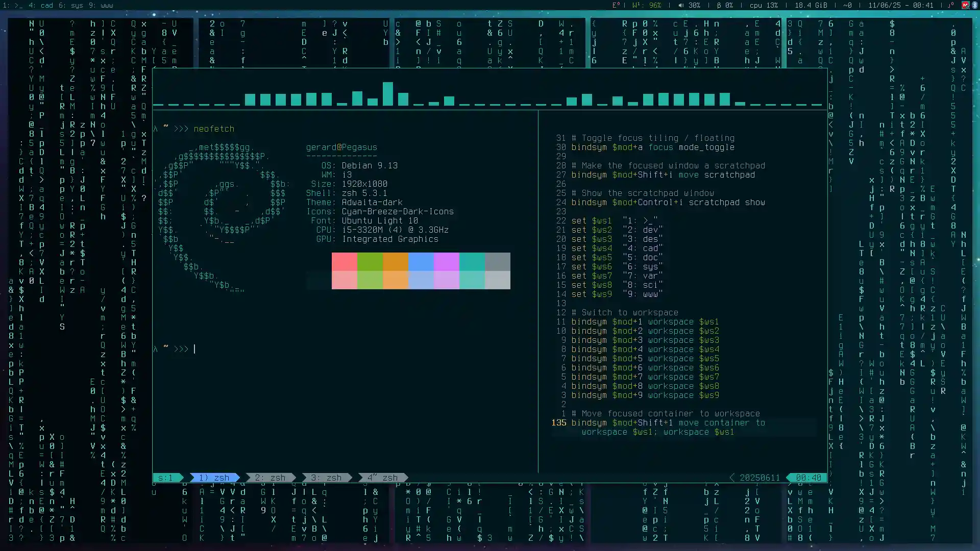Open the MEGA tray icon

pos(966,6)
